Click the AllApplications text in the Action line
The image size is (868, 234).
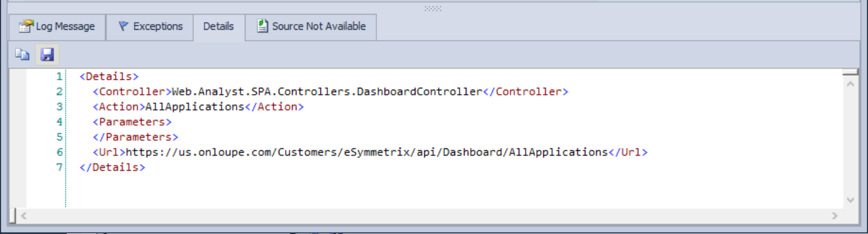[194, 107]
